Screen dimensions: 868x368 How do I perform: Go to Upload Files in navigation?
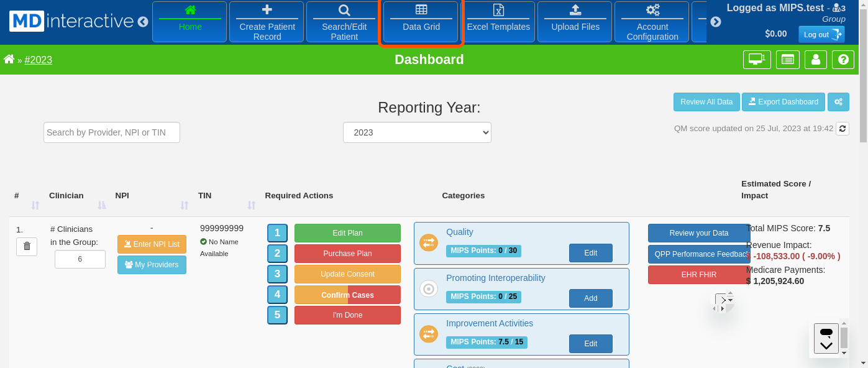pos(575,22)
